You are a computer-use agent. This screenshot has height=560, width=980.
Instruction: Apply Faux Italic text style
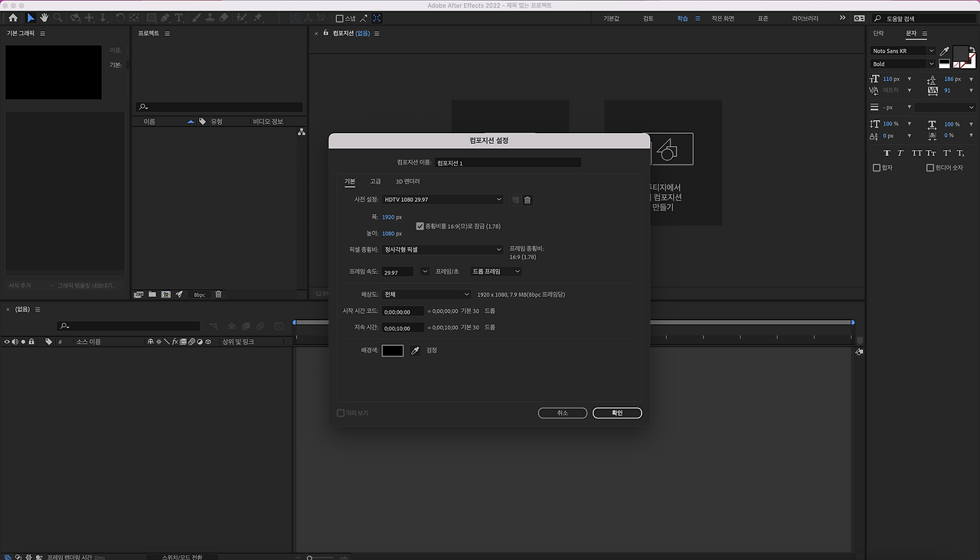point(900,153)
